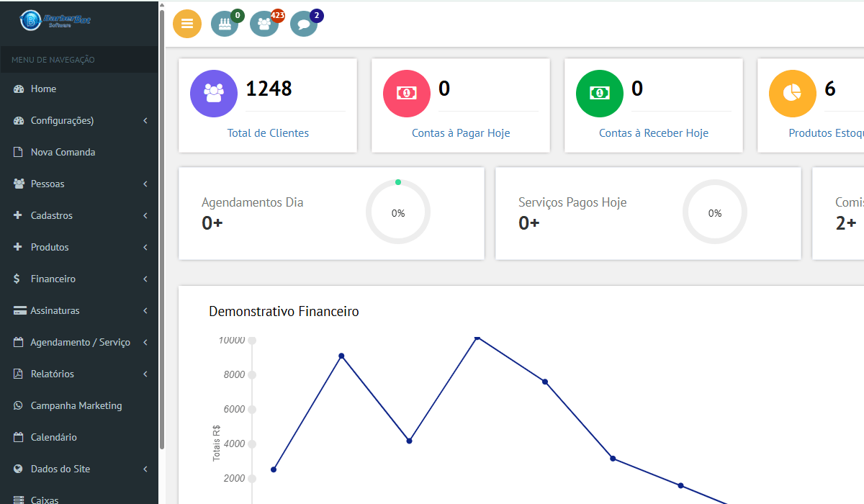Open the birthday cake notifications icon
Viewport: 864px width, 504px height.
225,24
